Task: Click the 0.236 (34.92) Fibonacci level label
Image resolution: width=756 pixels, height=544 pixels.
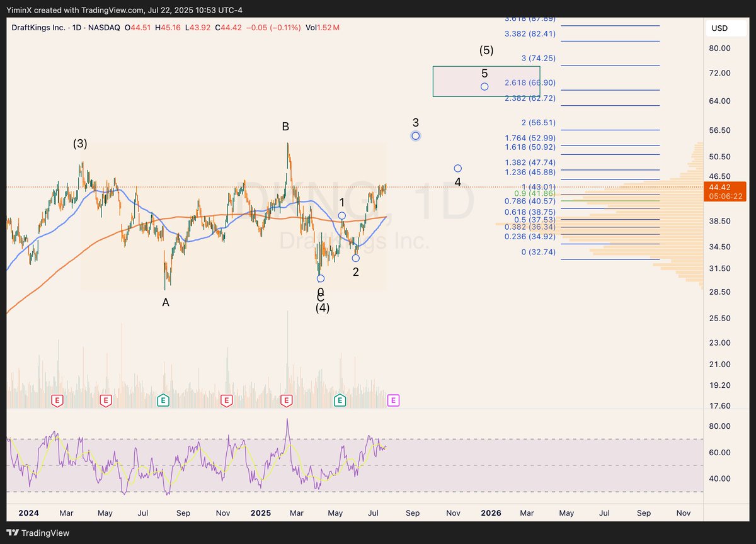Action: 530,236
